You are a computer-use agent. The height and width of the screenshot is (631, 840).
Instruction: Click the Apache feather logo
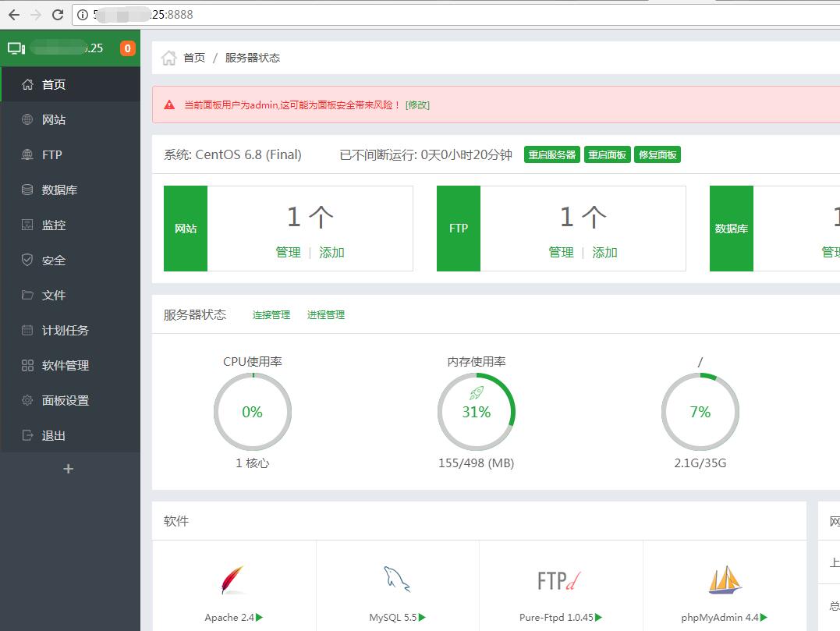pos(232,580)
